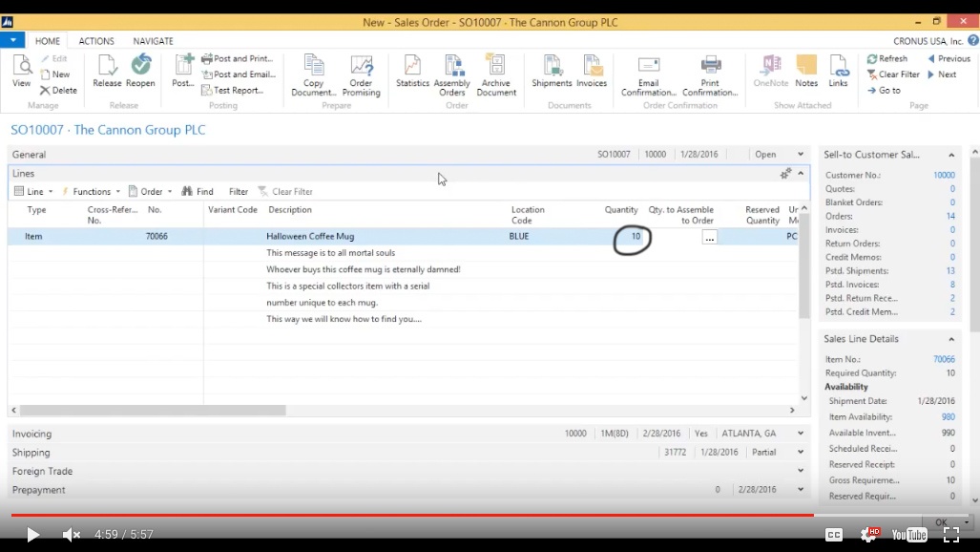Collapse Sales Line Details FactBox

pos(951,339)
